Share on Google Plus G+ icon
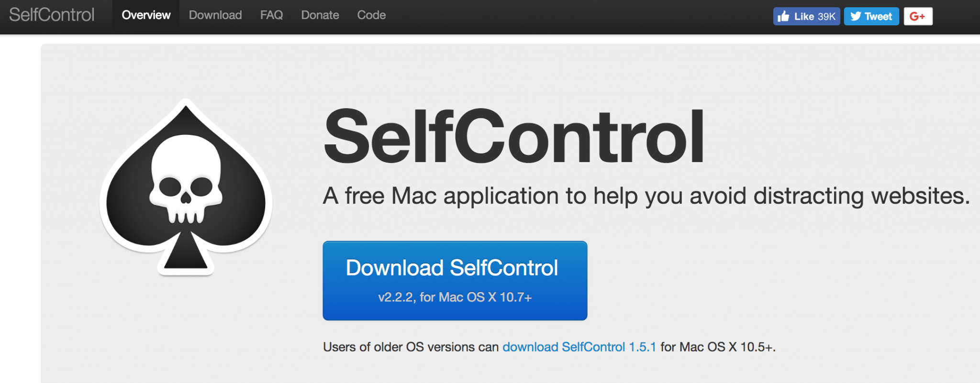Screen dimensions: 980x383 tap(918, 16)
